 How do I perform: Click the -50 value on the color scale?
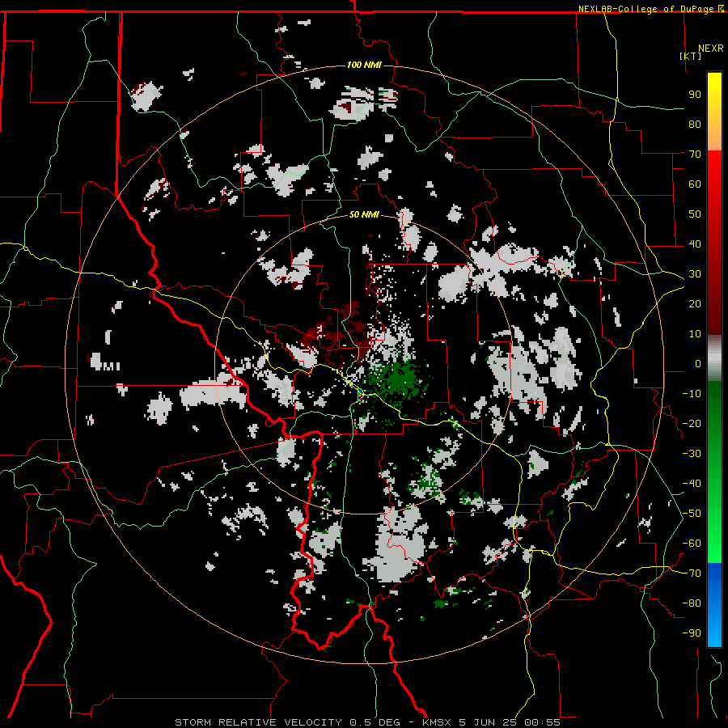pos(692,514)
